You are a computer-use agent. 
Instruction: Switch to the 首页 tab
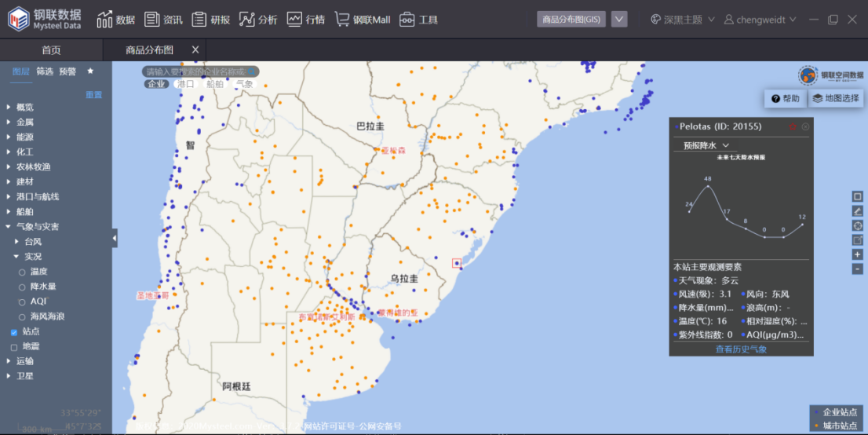click(x=51, y=50)
